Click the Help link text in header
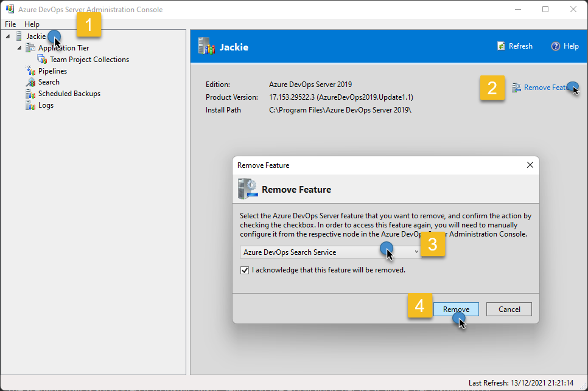588x391 pixels. tap(571, 46)
